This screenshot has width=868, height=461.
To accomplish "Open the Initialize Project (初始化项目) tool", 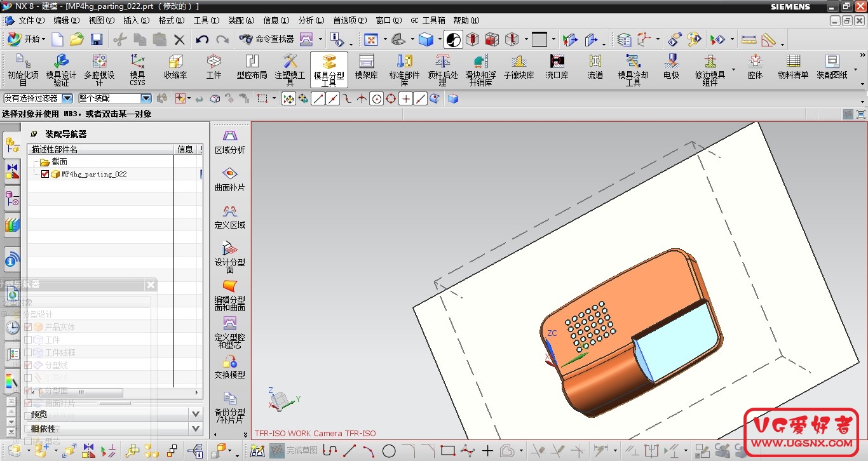I will [x=23, y=70].
